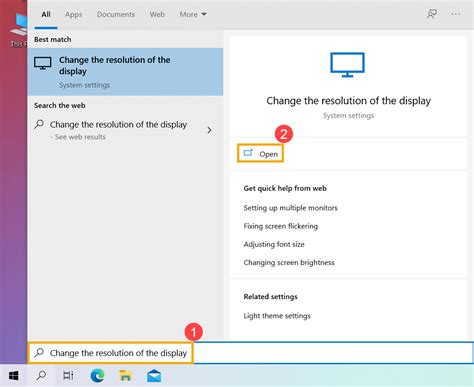This screenshot has height=387, width=474.
Task: Click large monitor icon in preview pane
Action: click(347, 64)
